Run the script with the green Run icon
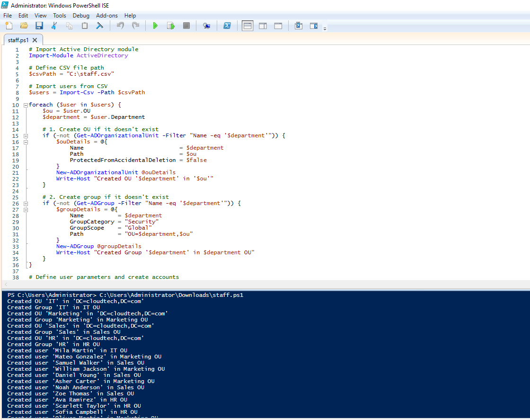This screenshot has width=530, height=420. tap(155, 26)
